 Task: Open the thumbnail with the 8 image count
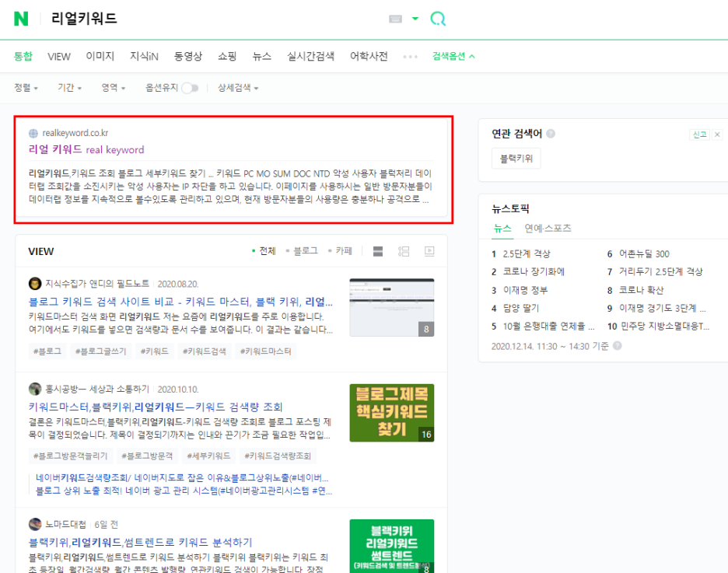(x=392, y=307)
